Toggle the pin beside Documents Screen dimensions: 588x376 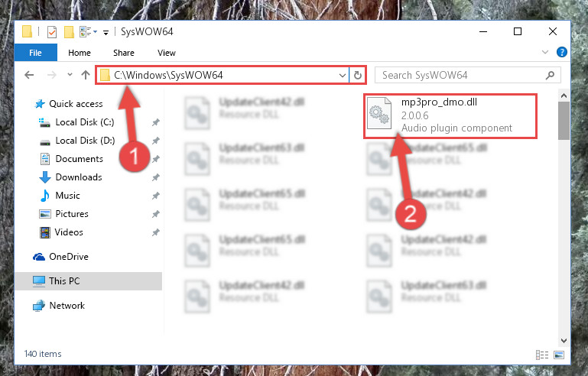(x=156, y=159)
